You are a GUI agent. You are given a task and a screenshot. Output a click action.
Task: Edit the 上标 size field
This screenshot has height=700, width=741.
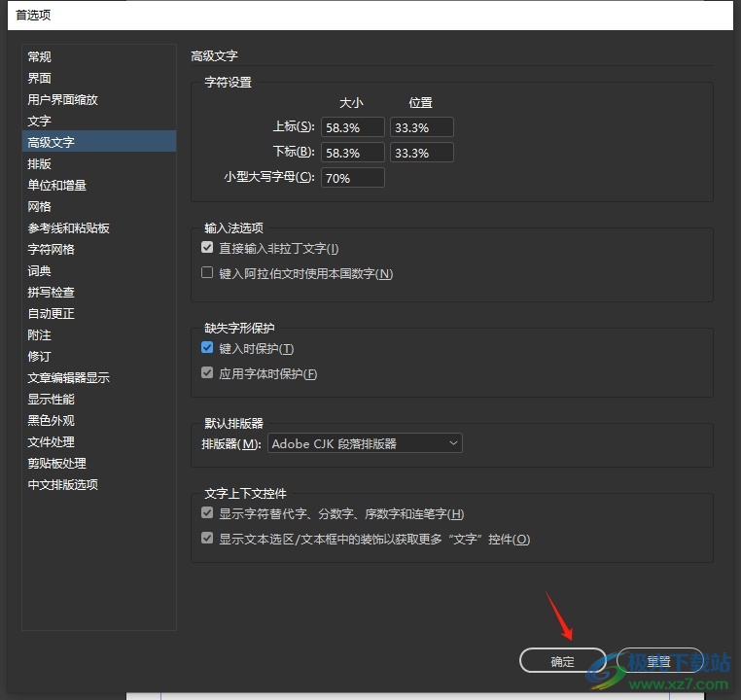tap(353, 127)
